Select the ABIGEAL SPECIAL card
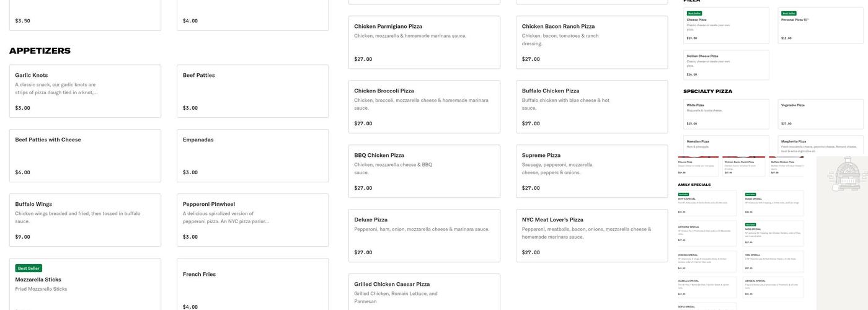868x310 pixels. 774,287
